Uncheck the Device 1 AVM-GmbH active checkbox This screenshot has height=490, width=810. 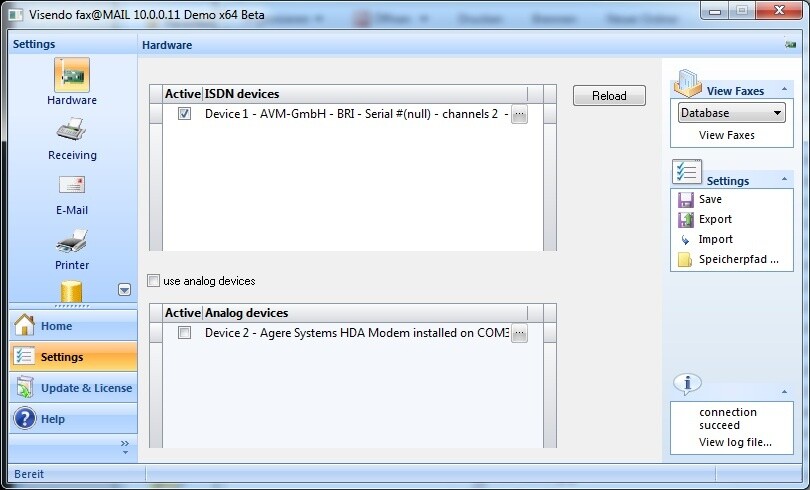click(x=184, y=114)
